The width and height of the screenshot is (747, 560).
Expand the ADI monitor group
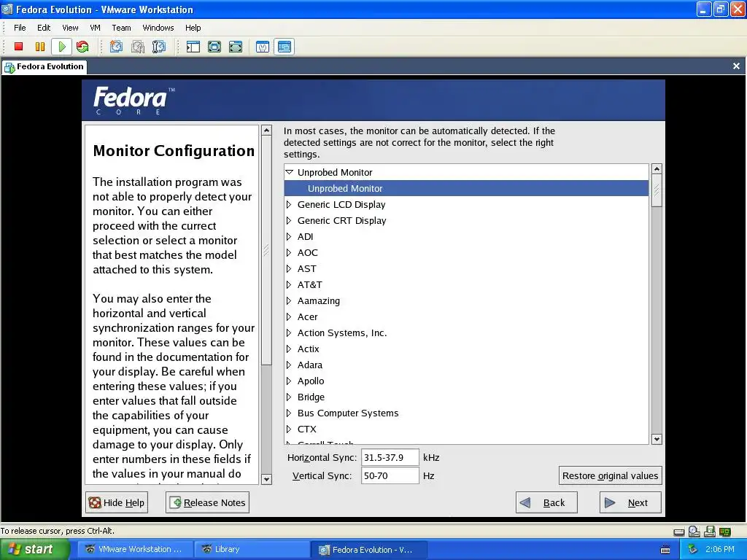(x=289, y=236)
